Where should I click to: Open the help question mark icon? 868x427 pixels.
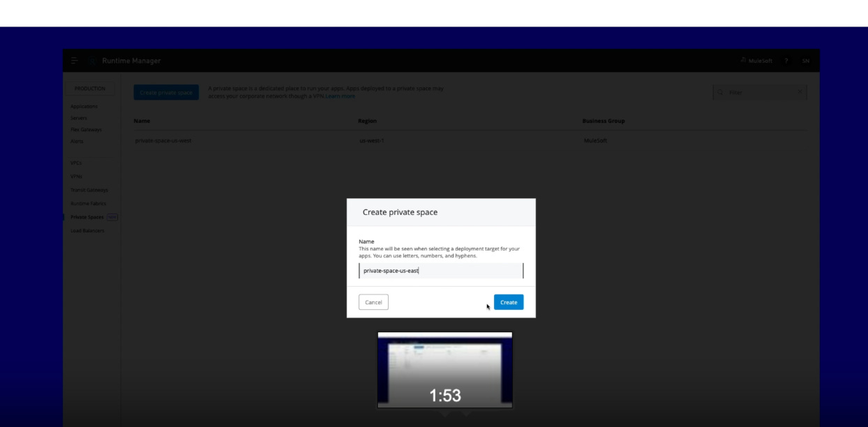click(786, 61)
